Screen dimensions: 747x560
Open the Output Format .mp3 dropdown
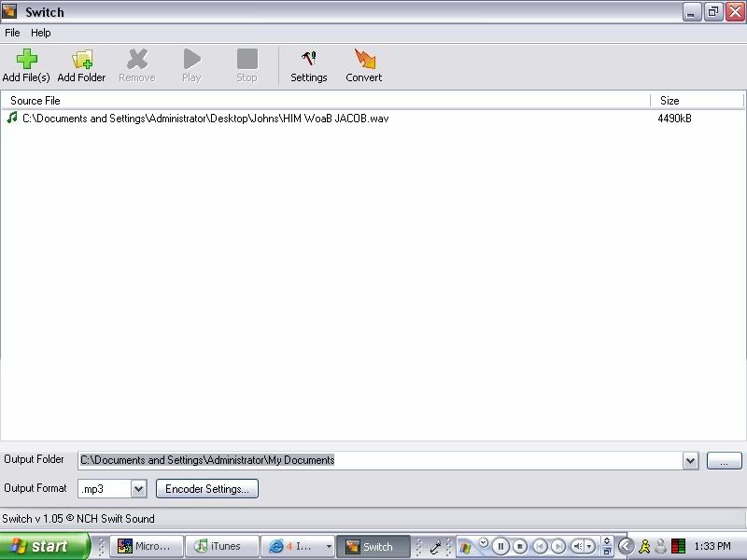pyautogui.click(x=138, y=488)
